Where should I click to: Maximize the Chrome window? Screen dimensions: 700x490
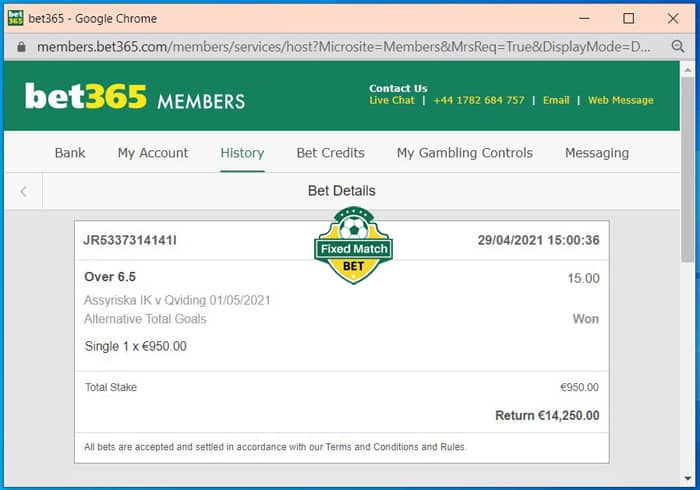coord(629,18)
